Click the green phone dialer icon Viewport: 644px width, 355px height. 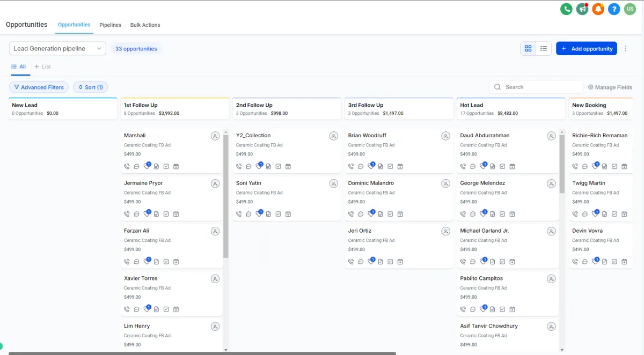click(x=566, y=9)
